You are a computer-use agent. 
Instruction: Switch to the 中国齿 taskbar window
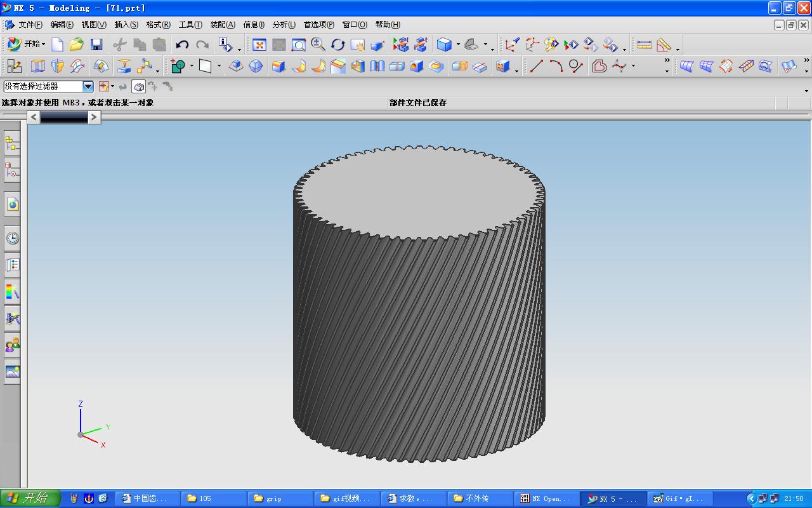coord(147,498)
